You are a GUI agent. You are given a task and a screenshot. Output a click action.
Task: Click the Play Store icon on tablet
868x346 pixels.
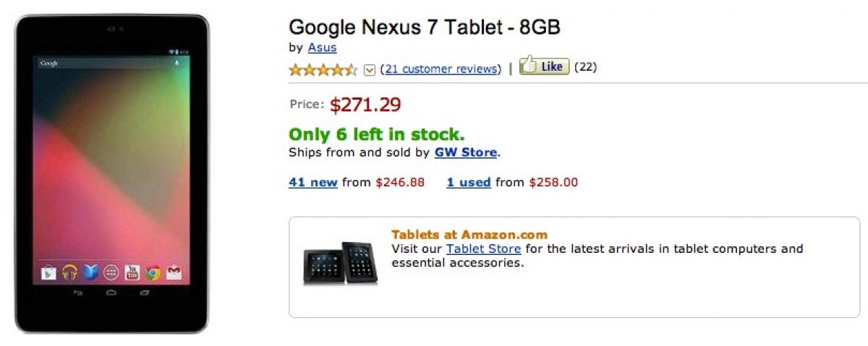click(x=48, y=272)
